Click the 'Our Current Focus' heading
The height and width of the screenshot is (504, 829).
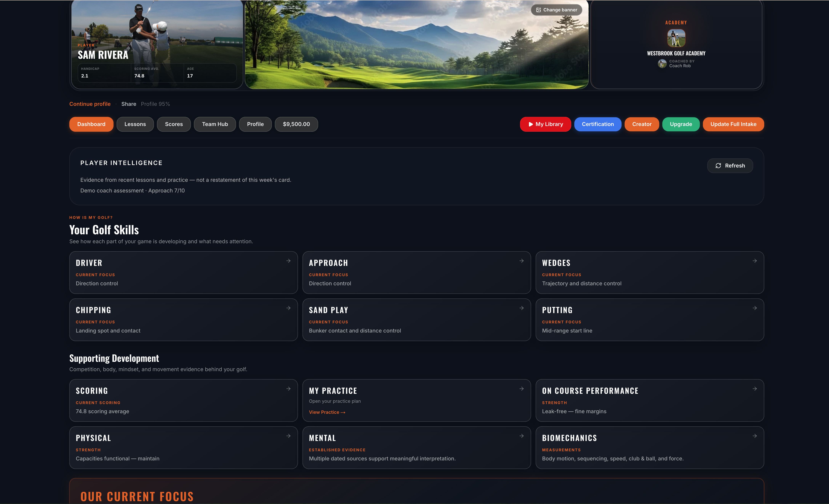137,496
